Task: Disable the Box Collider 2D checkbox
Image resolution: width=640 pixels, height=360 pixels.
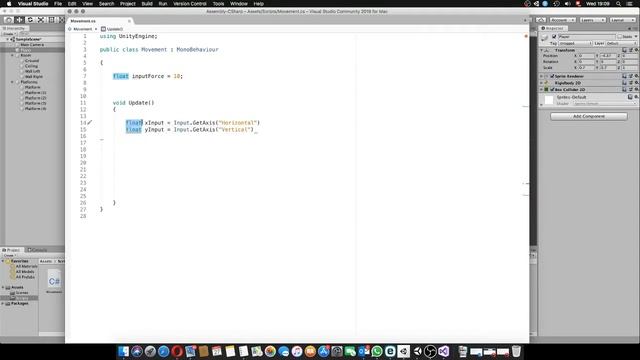Action: point(552,89)
